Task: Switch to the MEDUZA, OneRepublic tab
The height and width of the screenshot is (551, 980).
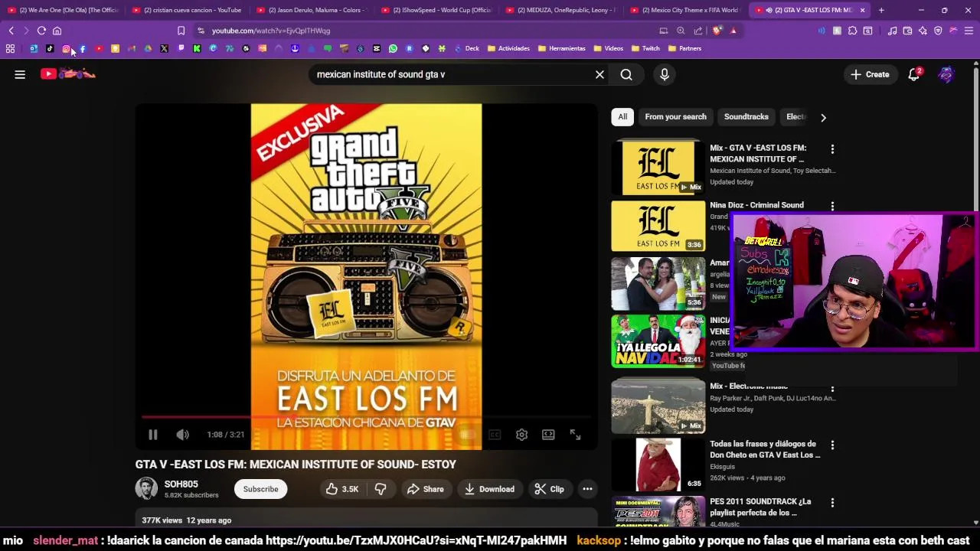Action: pos(560,10)
